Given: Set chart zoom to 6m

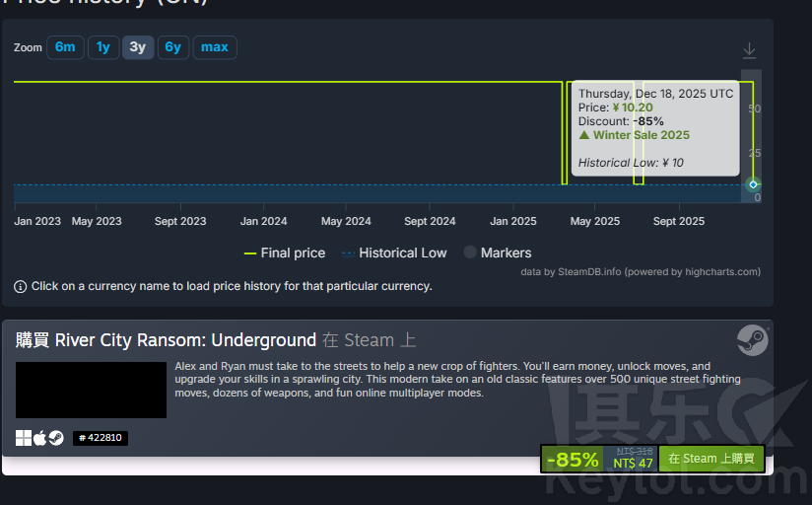Looking at the screenshot, I should (65, 47).
